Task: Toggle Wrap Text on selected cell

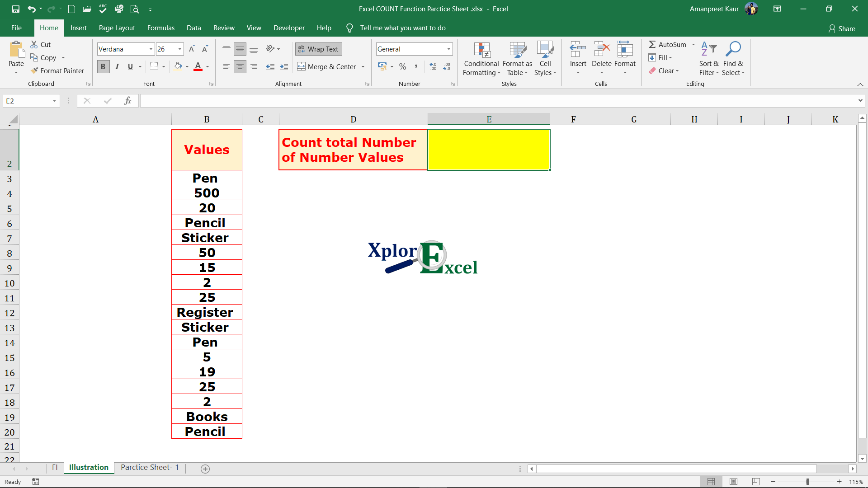Action: (x=319, y=49)
